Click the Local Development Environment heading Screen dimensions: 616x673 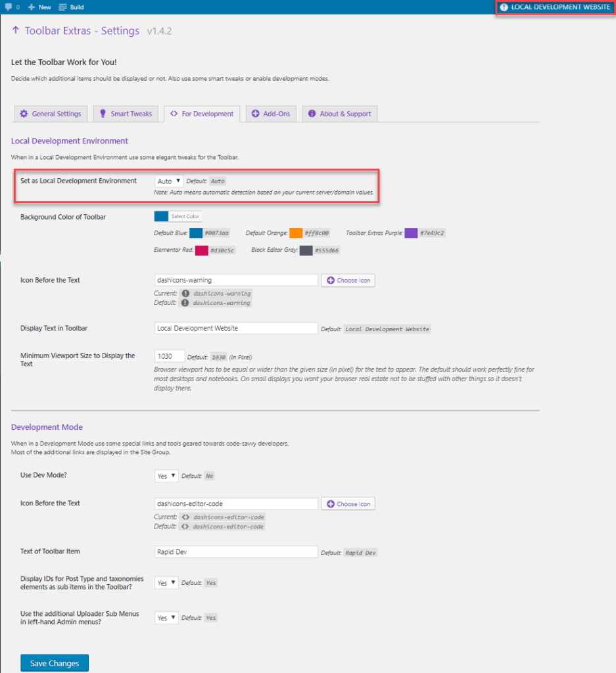(70, 141)
